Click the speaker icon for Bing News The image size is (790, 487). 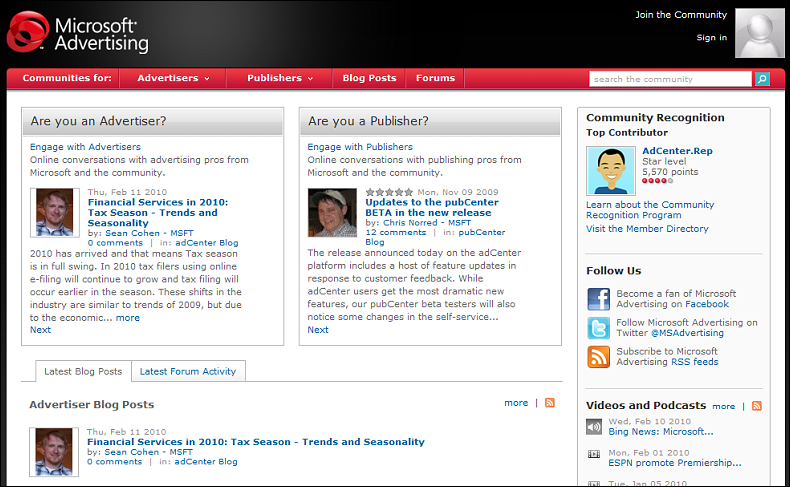[x=594, y=427]
